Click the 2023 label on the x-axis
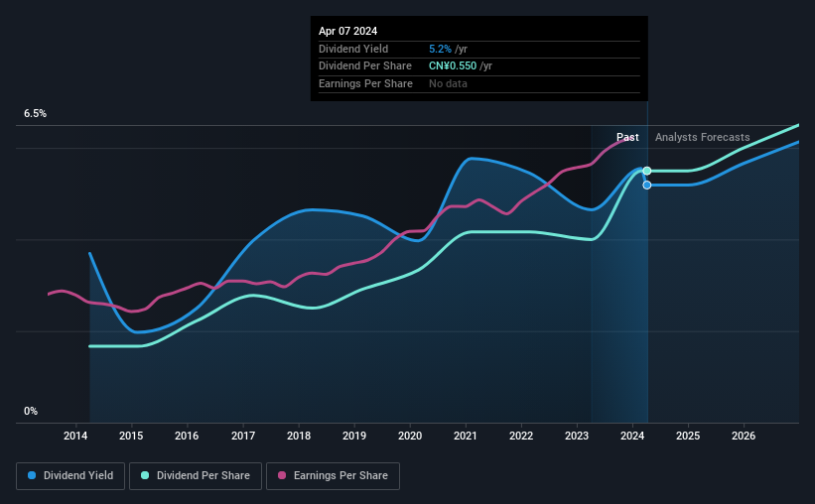This screenshot has width=815, height=504. coord(577,436)
